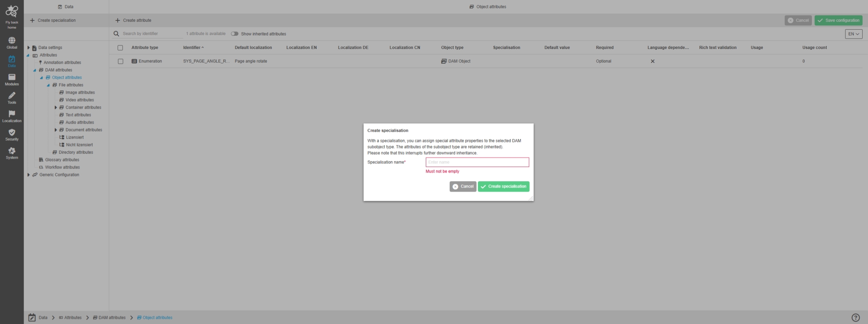
Task: Cancel the Create specialisation dialog
Action: (x=463, y=186)
